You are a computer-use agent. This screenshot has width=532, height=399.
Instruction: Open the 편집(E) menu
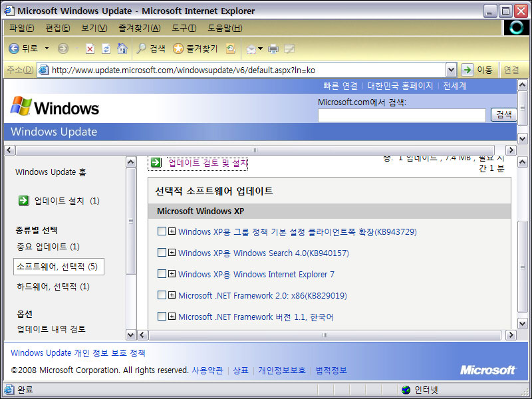(58, 28)
